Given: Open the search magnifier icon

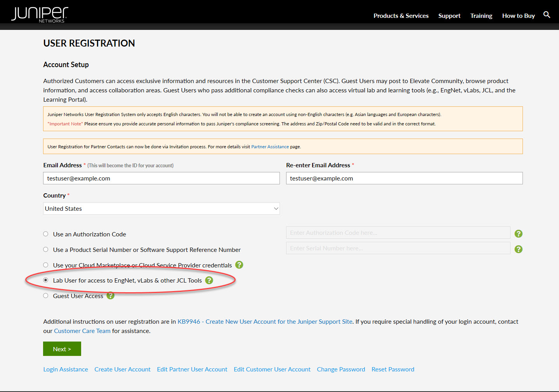Looking at the screenshot, I should click(547, 15).
